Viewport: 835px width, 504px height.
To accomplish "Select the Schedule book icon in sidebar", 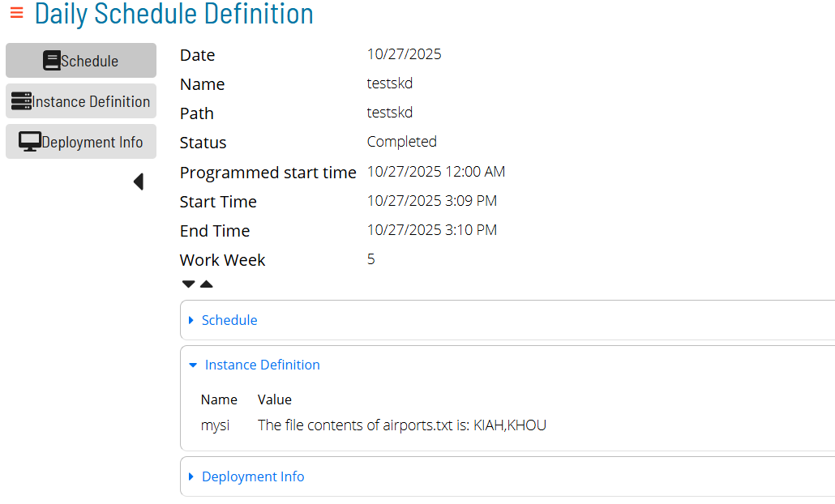I will click(x=51, y=60).
